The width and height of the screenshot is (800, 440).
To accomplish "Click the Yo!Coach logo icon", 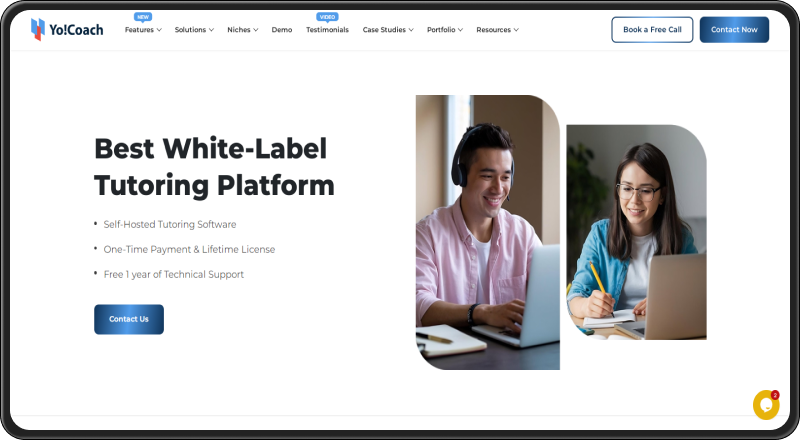I will pyautogui.click(x=38, y=29).
